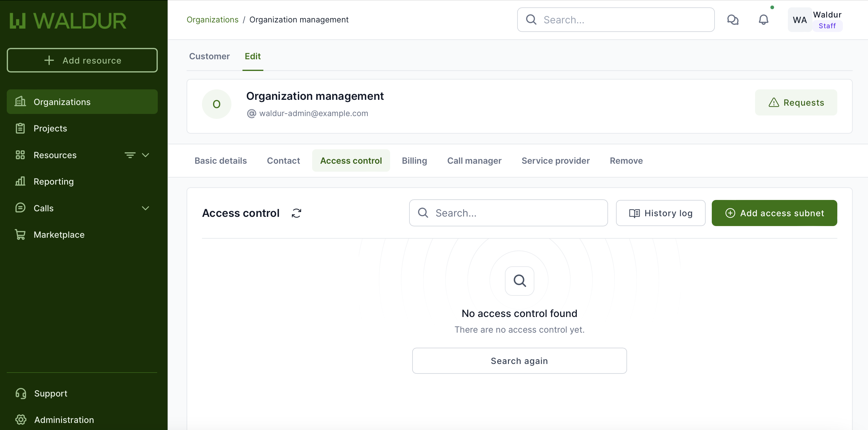This screenshot has height=430, width=868.
Task: Open Reporting section in sidebar
Action: [54, 182]
